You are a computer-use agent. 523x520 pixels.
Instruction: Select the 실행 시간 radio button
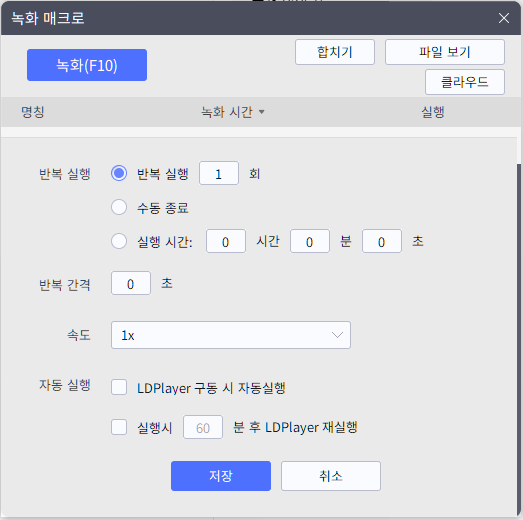[x=119, y=241]
